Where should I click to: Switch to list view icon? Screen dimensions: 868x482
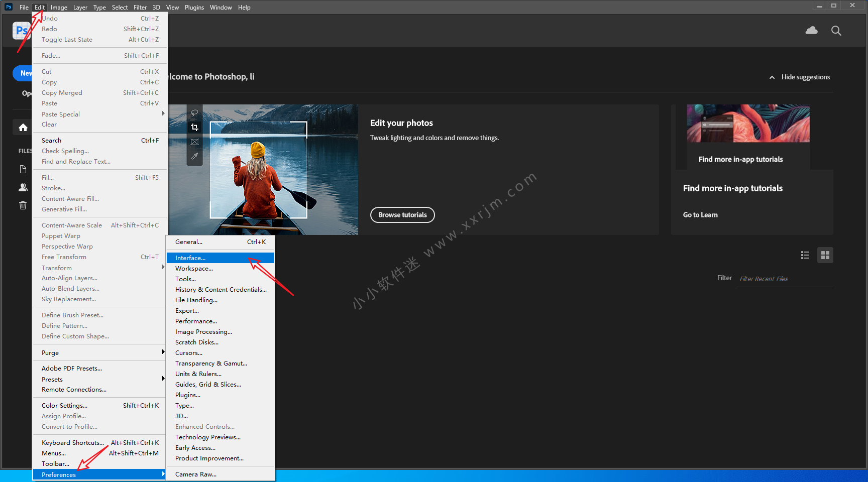[x=805, y=255]
